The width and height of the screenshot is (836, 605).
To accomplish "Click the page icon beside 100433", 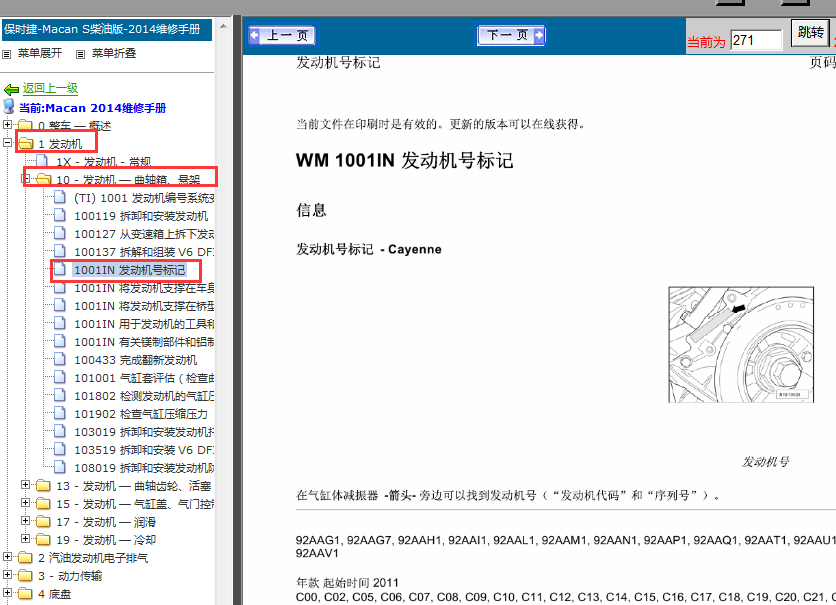I will click(60, 359).
